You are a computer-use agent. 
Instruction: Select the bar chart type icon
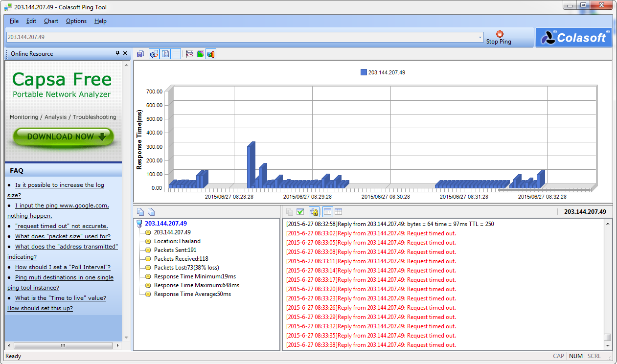click(211, 54)
